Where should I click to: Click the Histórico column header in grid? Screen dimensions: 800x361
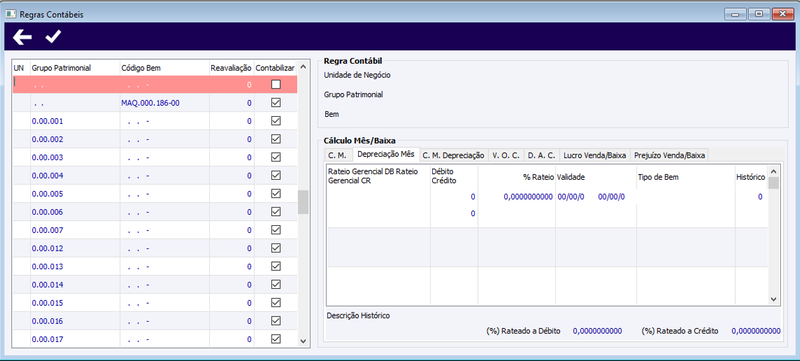click(750, 177)
